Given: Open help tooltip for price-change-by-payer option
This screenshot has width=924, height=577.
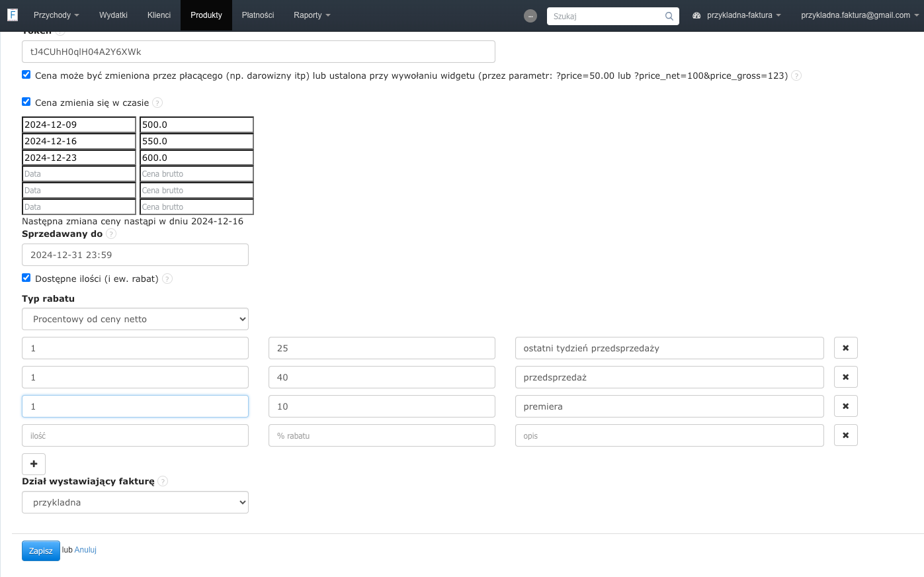Looking at the screenshot, I should click(x=796, y=75).
